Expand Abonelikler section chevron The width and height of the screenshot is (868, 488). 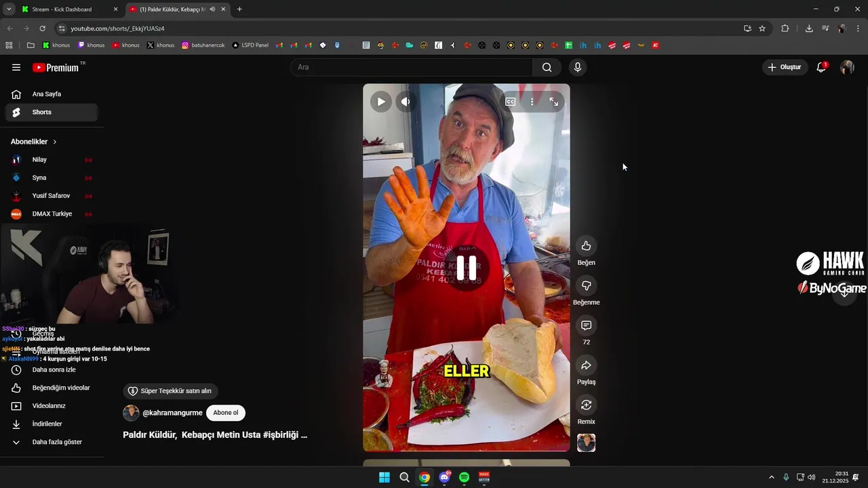coord(55,142)
